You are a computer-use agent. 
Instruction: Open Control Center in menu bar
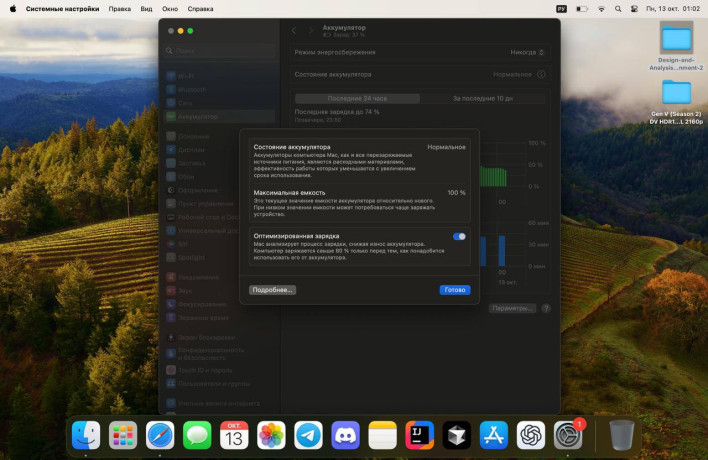[633, 8]
